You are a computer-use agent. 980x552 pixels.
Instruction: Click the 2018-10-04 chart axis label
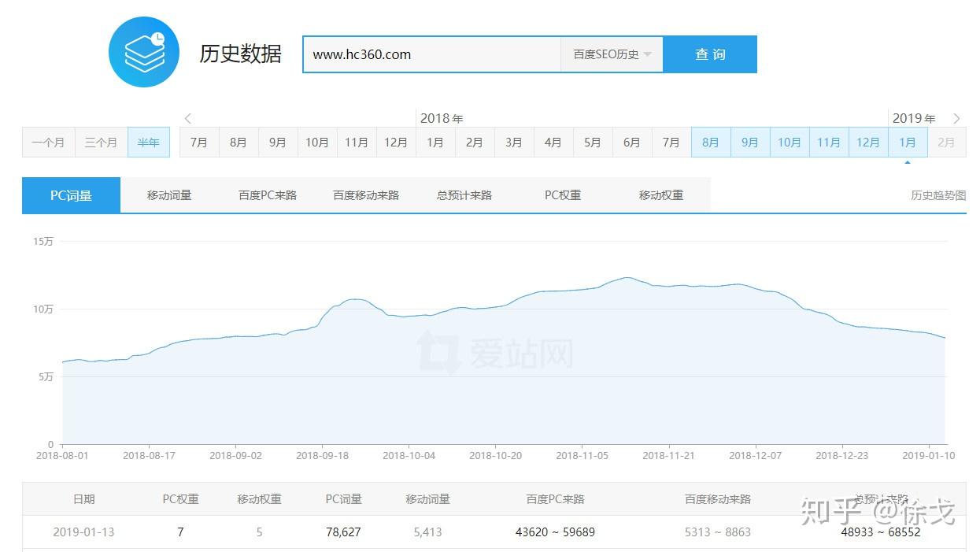pos(409,455)
